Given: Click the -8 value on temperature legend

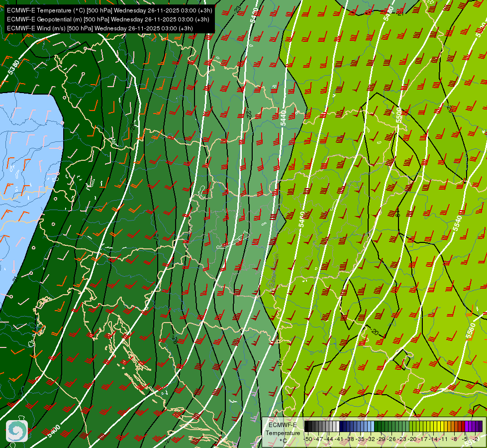Looking at the screenshot, I should click(454, 439).
